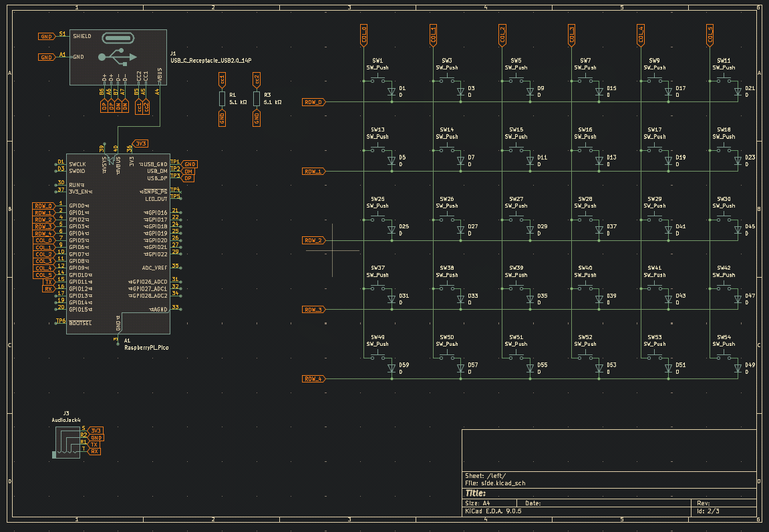
Task: Select diode D49 symbol
Action: tap(738, 370)
